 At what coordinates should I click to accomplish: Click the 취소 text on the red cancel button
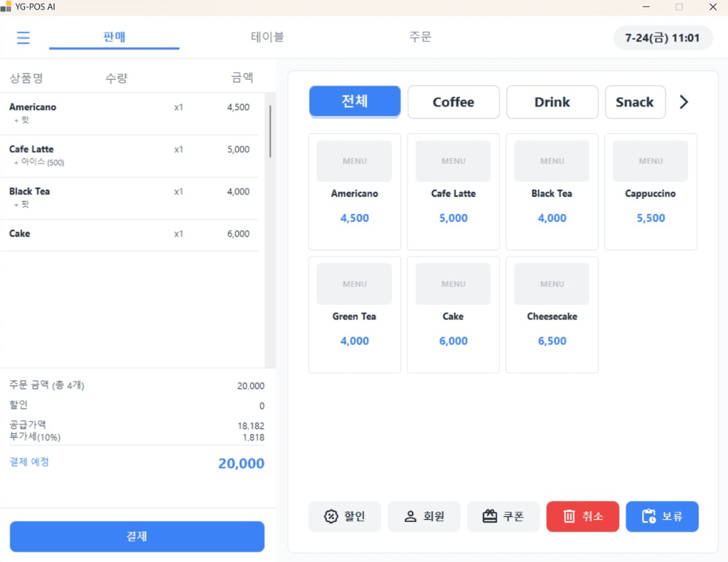point(593,516)
